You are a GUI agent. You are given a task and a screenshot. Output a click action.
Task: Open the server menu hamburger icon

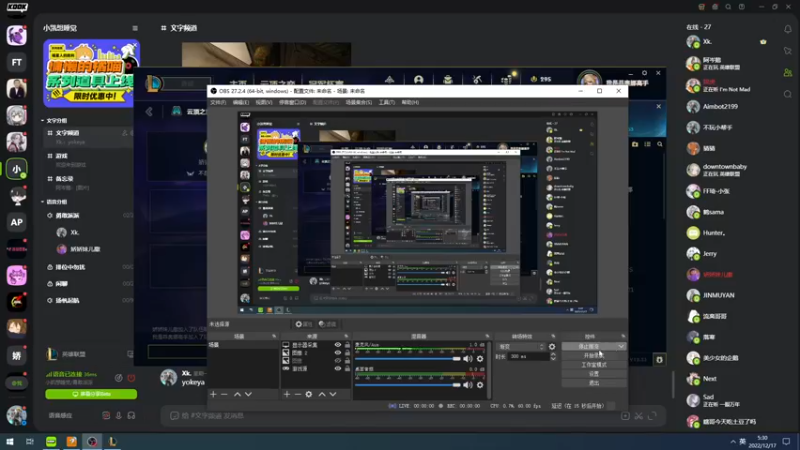tap(135, 28)
